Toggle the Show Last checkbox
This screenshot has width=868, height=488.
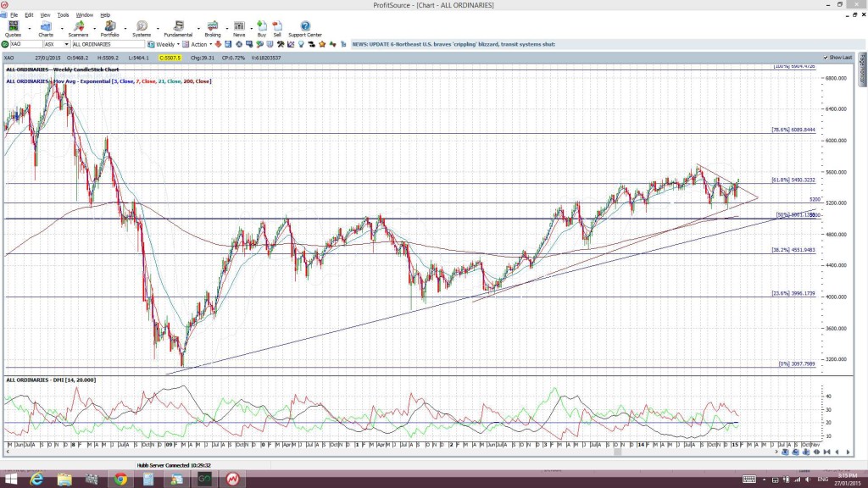pos(826,58)
